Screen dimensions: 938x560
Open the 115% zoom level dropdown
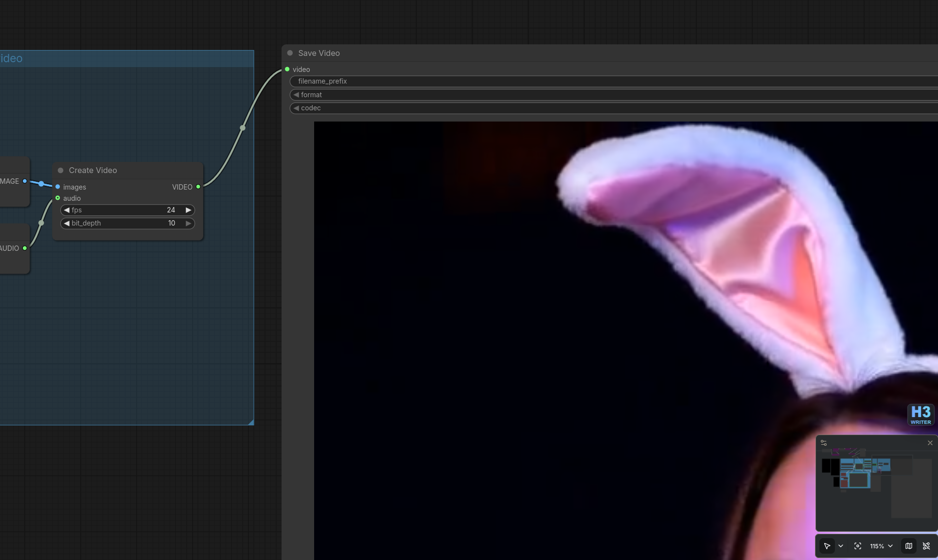click(x=881, y=546)
